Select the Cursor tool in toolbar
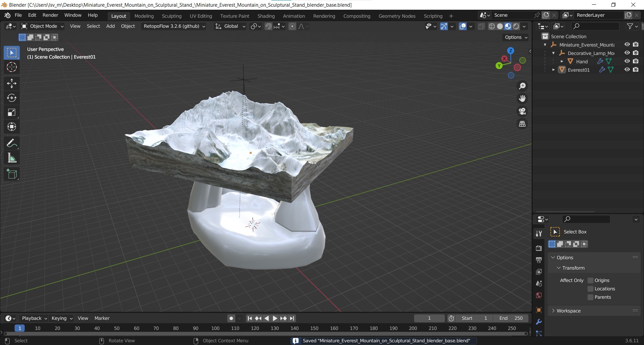Viewport: 644px width, 345px height. click(x=12, y=67)
